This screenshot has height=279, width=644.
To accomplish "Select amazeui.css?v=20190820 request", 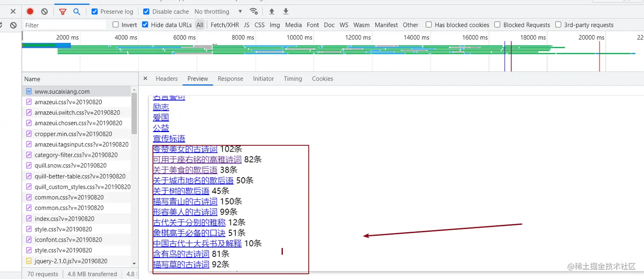I will (x=77, y=102).
